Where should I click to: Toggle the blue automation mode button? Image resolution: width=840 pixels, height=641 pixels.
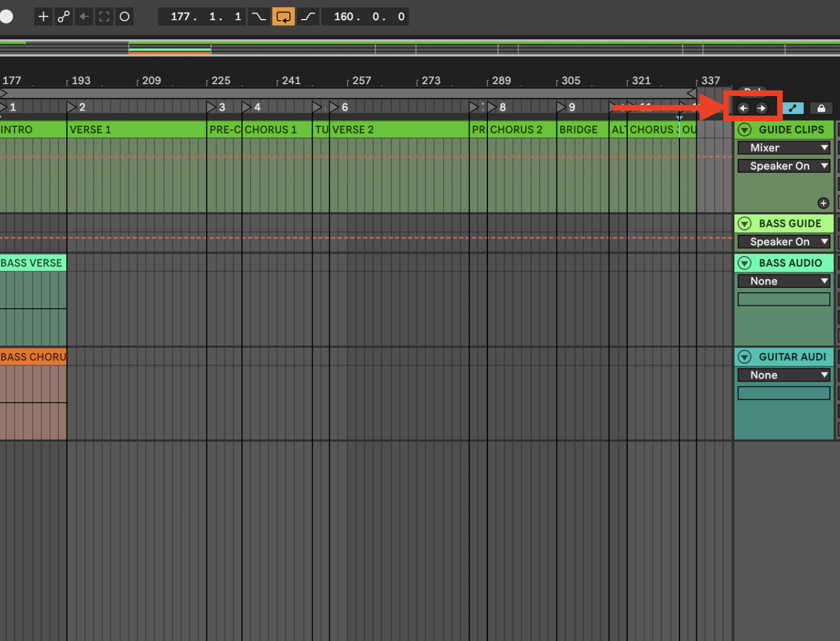[x=793, y=108]
